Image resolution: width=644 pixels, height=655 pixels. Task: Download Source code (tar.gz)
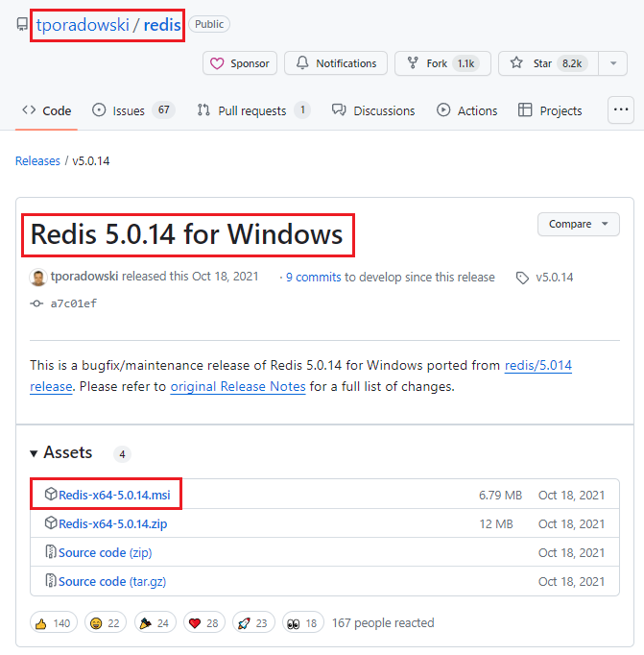point(112,581)
